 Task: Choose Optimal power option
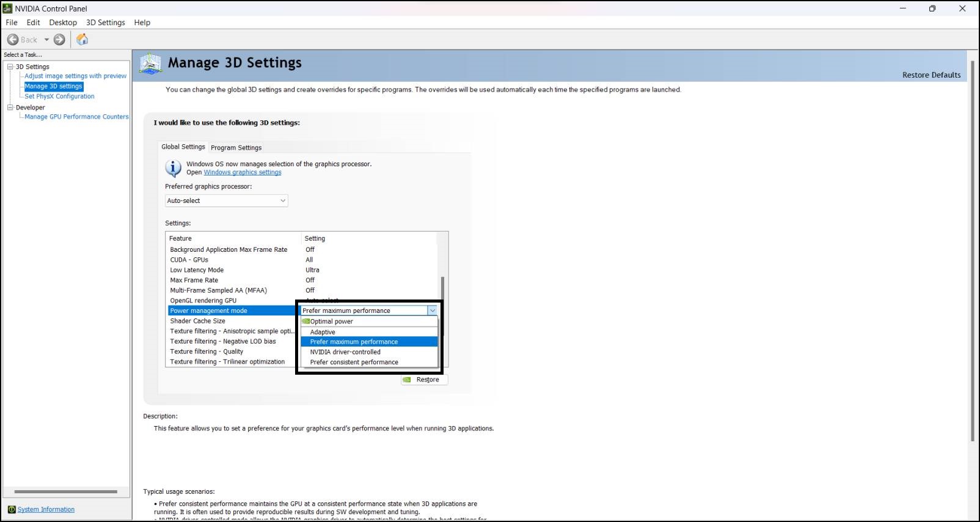tap(370, 322)
